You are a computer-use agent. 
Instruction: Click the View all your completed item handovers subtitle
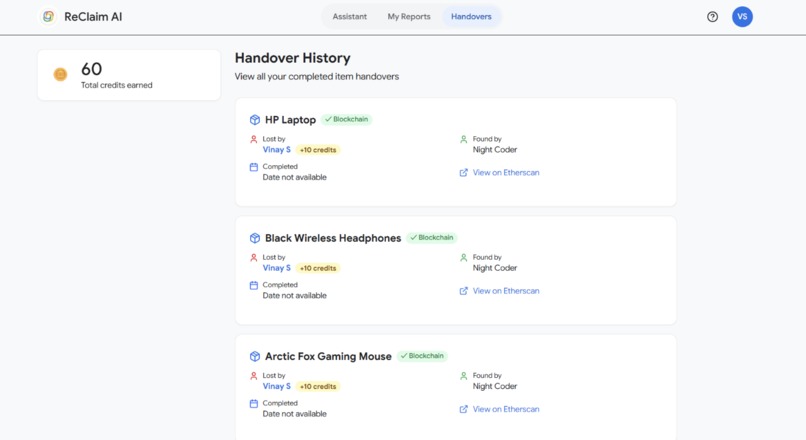[317, 77]
